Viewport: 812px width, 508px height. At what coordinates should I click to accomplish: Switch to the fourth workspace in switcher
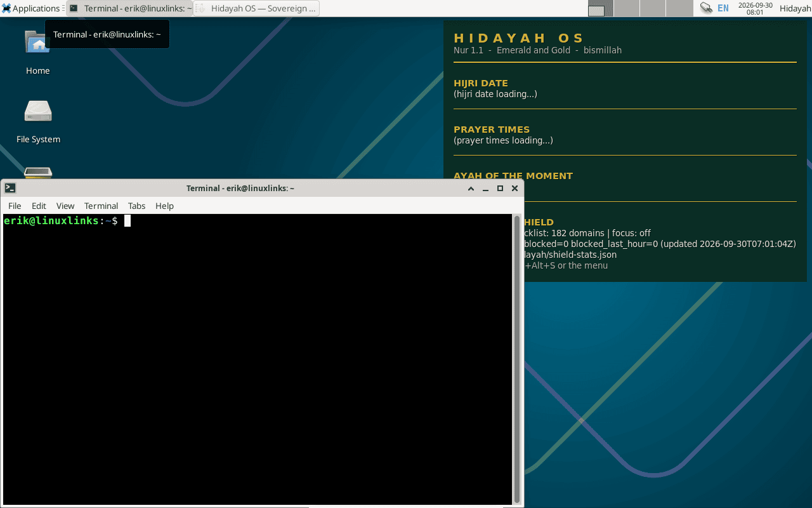(x=679, y=8)
